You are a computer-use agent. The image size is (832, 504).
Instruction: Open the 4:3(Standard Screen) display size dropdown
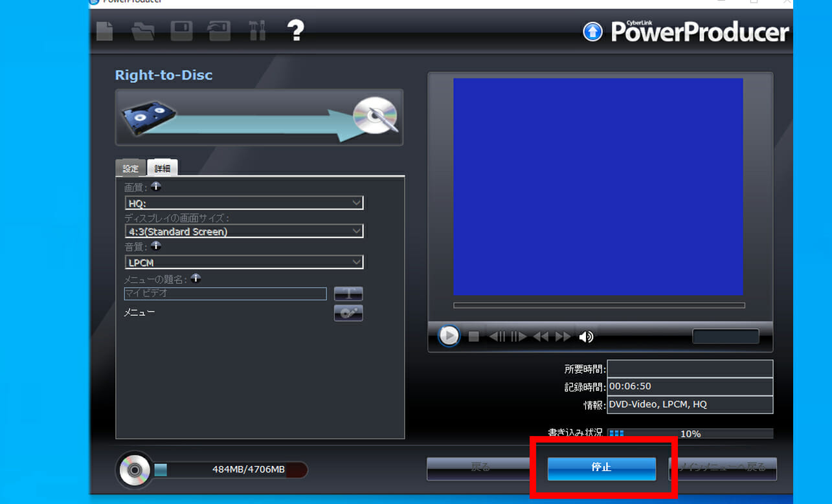[244, 231]
